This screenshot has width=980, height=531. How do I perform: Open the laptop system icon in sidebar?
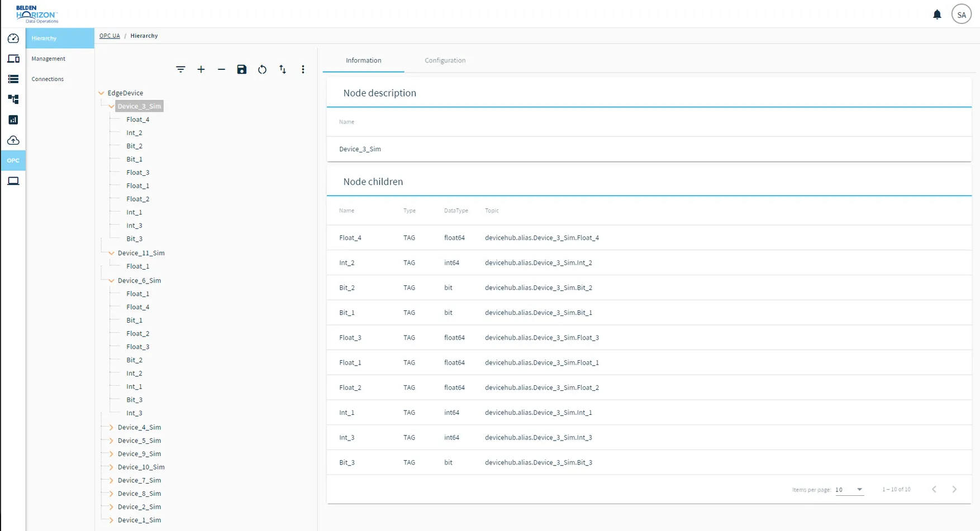13,181
